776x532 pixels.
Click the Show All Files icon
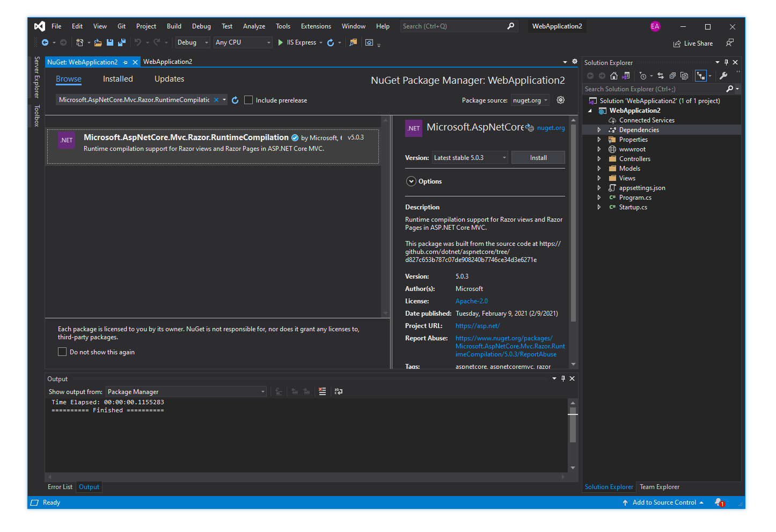point(684,76)
